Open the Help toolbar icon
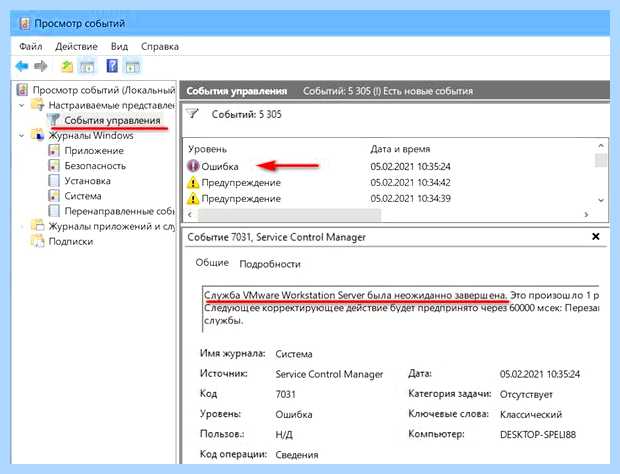 pos(112,66)
